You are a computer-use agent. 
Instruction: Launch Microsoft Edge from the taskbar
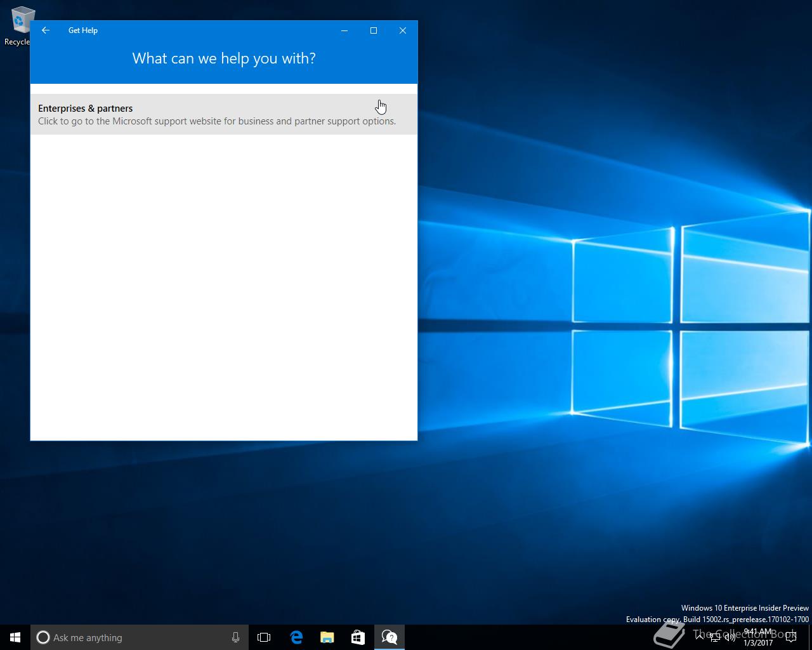[x=296, y=637]
